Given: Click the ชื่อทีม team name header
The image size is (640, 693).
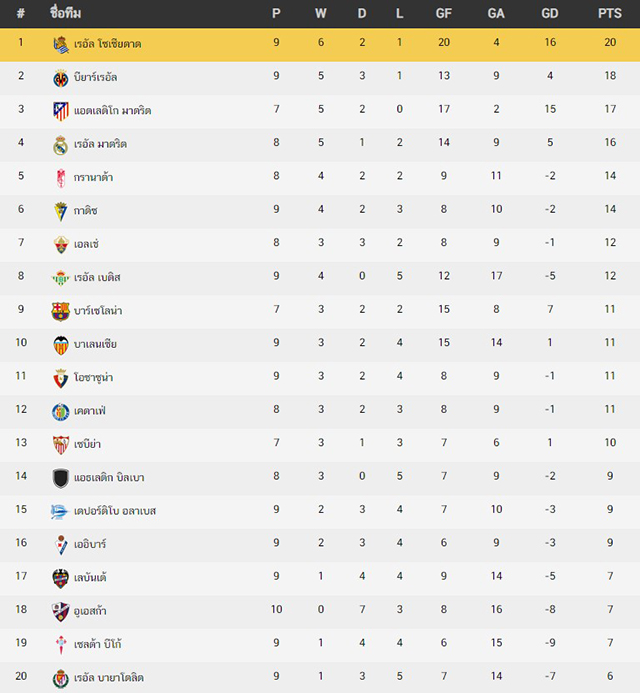Looking at the screenshot, I should (65, 13).
